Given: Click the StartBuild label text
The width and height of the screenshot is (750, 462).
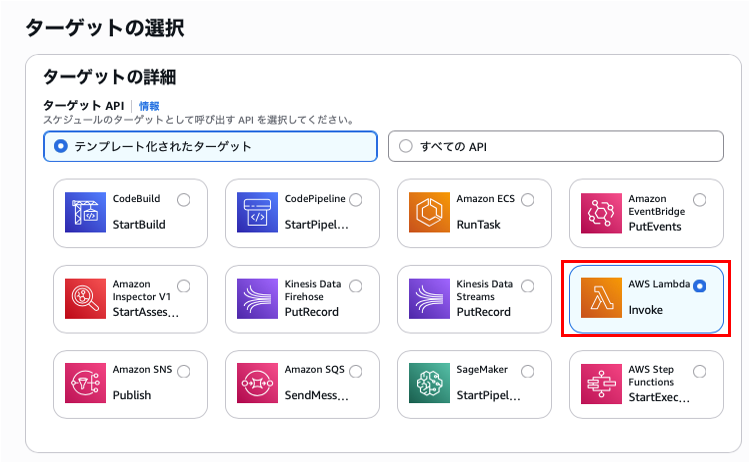Looking at the screenshot, I should 139,224.
